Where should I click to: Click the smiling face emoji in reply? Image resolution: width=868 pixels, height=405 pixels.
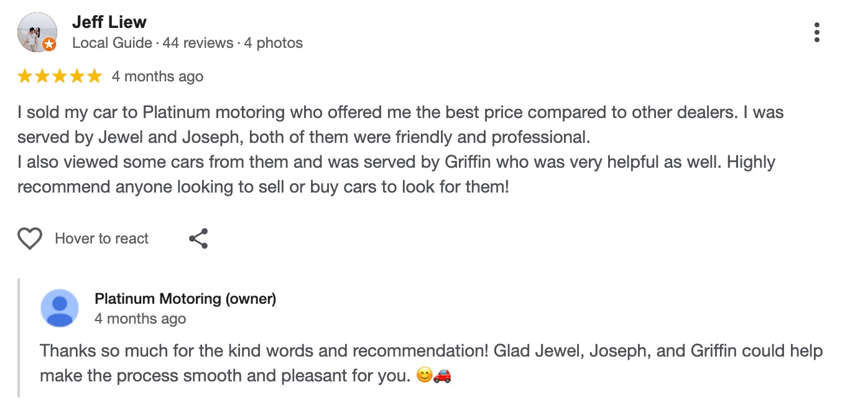[424, 376]
